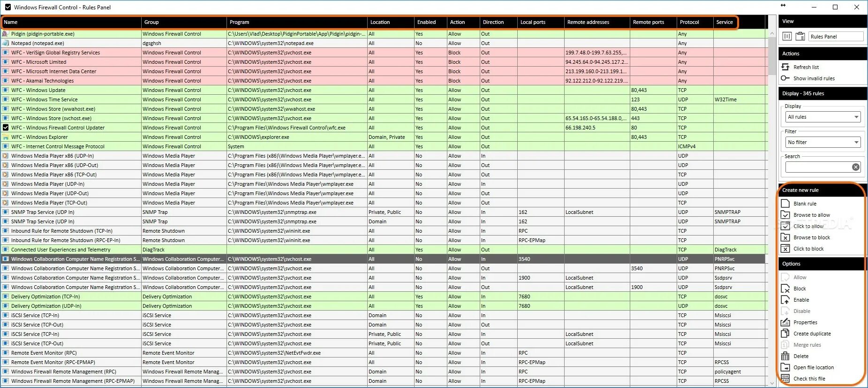Choose Browse to allow
Image resolution: width=868 pixels, height=388 pixels.
click(812, 215)
